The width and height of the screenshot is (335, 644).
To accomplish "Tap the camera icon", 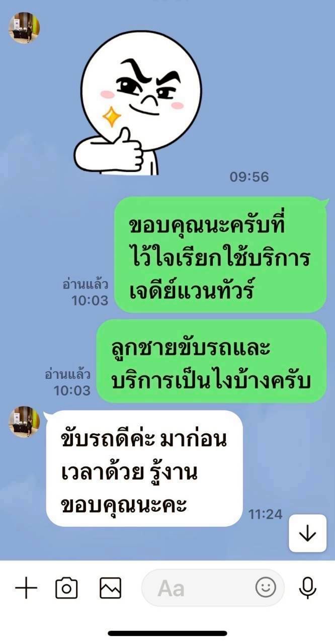I will tap(66, 588).
